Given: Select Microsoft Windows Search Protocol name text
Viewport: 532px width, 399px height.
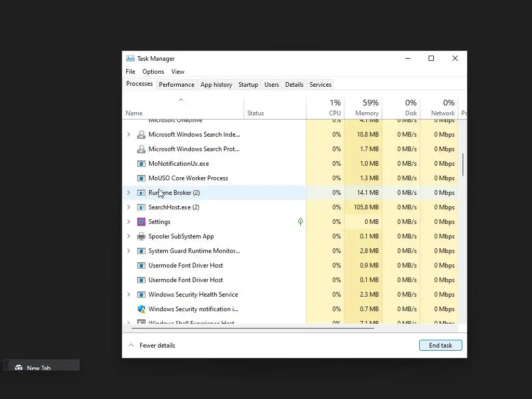Looking at the screenshot, I should tap(194, 149).
